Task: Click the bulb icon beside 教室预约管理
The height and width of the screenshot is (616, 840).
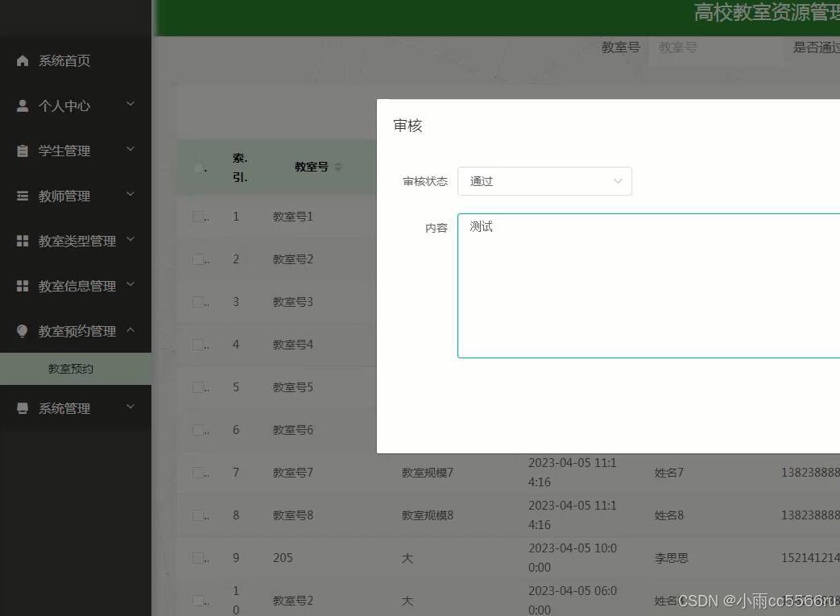Action: 23,330
